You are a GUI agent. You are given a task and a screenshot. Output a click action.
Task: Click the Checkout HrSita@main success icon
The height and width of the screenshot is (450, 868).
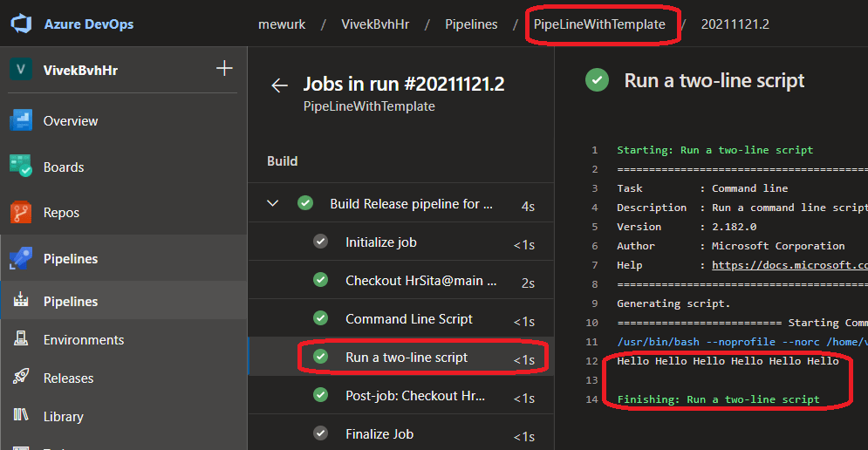(x=320, y=280)
